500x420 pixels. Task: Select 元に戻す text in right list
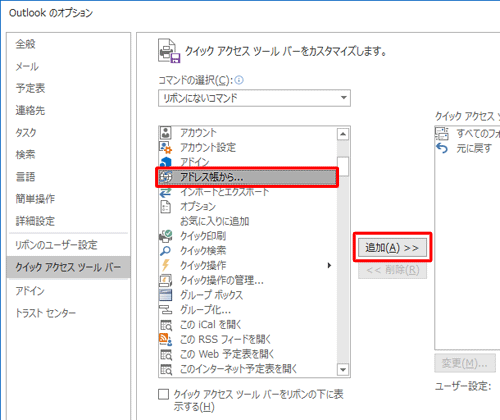474,148
